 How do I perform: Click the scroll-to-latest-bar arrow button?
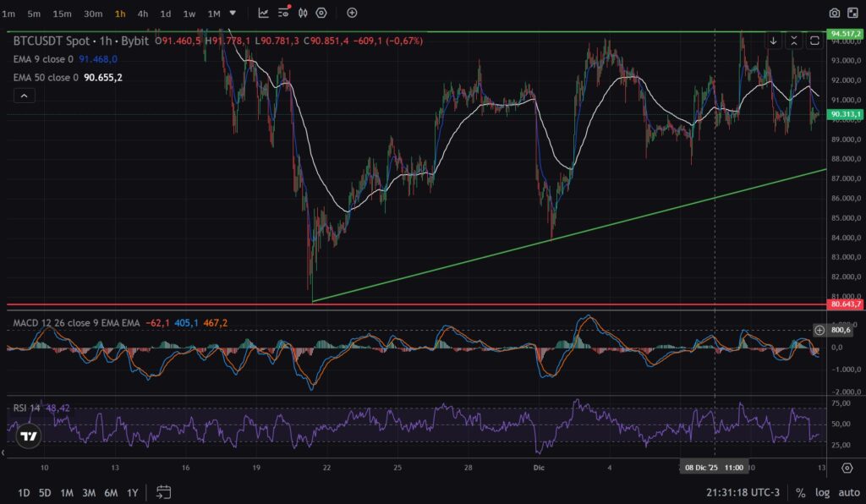(x=774, y=40)
